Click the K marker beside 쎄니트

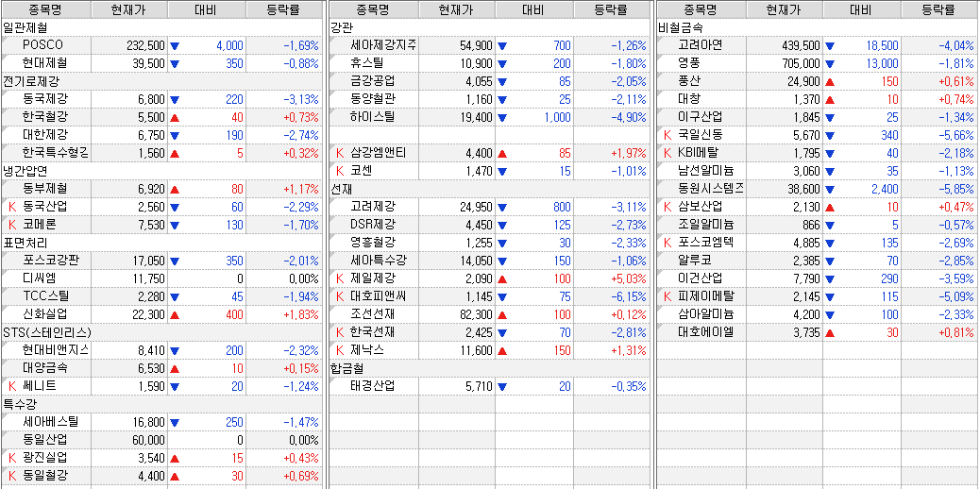click(12, 386)
